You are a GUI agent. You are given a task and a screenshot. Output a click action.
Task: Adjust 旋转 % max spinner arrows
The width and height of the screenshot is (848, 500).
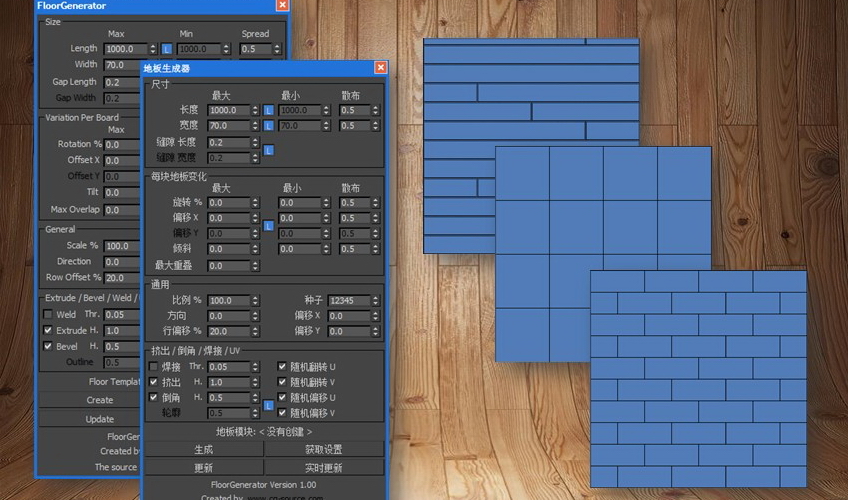255,203
